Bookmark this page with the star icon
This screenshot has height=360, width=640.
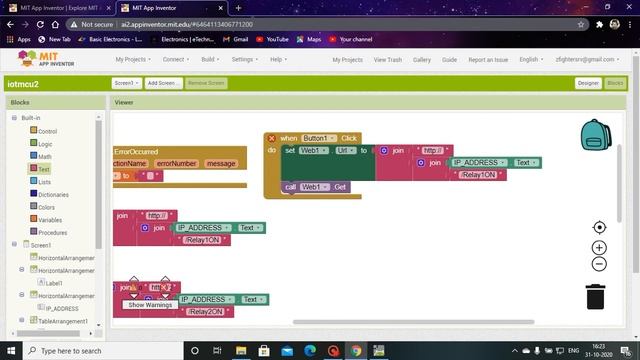tap(581, 24)
